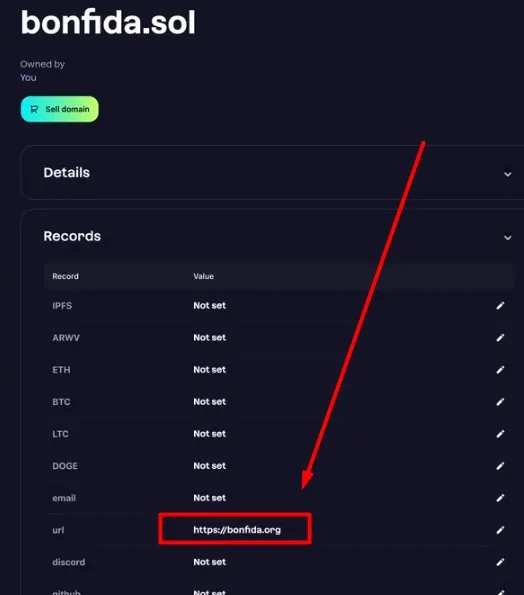This screenshot has height=595, width=524.
Task: Edit the url record pencil icon
Action: click(500, 530)
